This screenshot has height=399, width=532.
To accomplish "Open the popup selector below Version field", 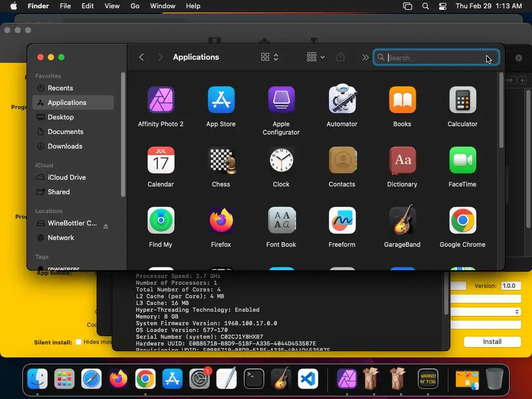I will coord(486,312).
